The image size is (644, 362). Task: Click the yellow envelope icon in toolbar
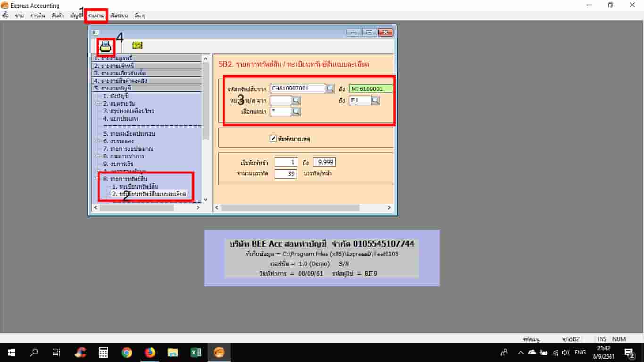click(137, 46)
